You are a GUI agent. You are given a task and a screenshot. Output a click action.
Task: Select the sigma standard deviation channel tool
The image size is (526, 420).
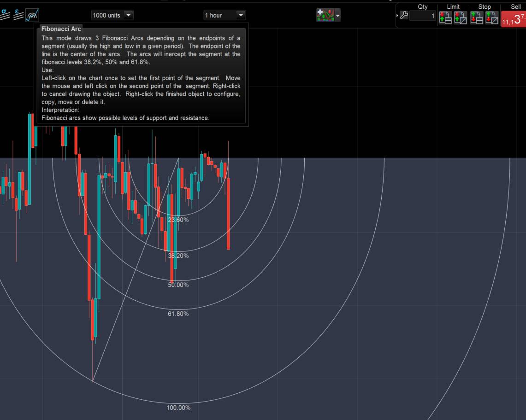(x=5, y=14)
